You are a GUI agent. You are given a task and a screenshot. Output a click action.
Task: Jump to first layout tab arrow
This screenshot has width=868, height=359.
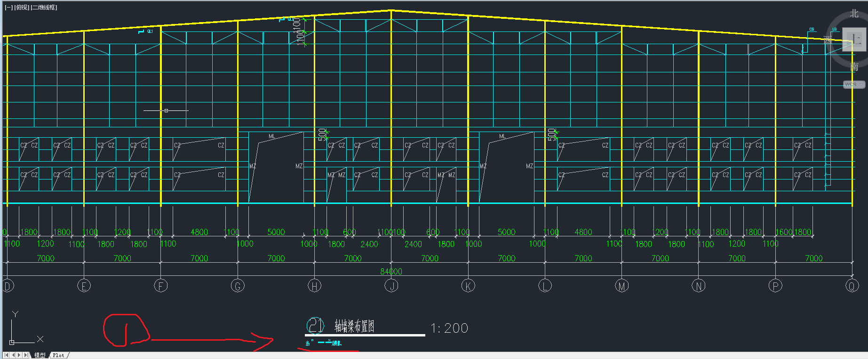[x=7, y=355]
